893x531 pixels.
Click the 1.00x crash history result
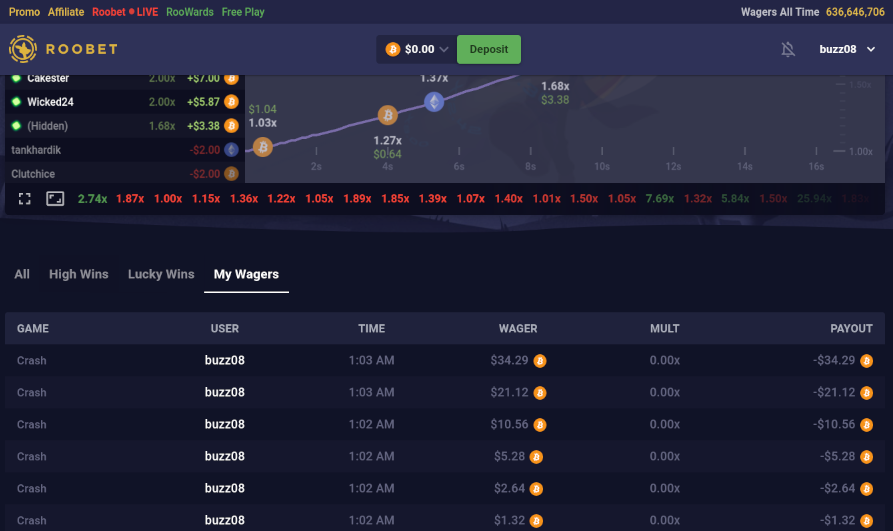[168, 199]
